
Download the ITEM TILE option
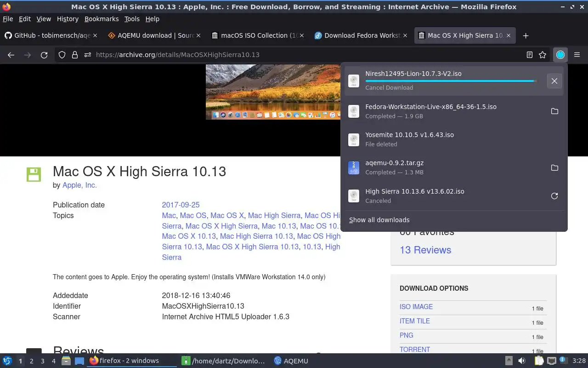point(415,321)
